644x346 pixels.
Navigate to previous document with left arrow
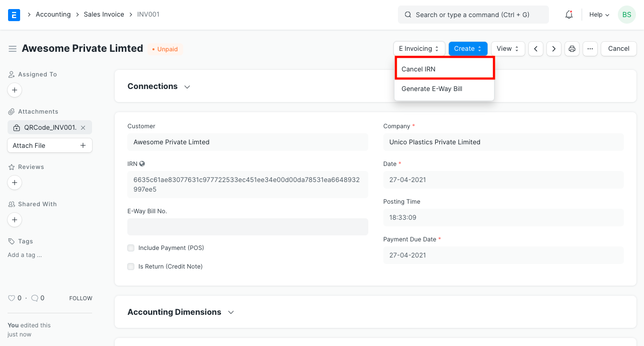(535, 48)
